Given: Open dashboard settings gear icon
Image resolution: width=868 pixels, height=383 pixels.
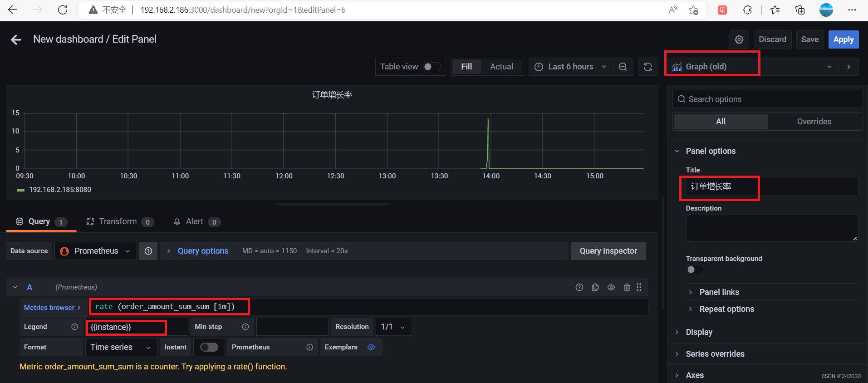Looking at the screenshot, I should pos(739,40).
